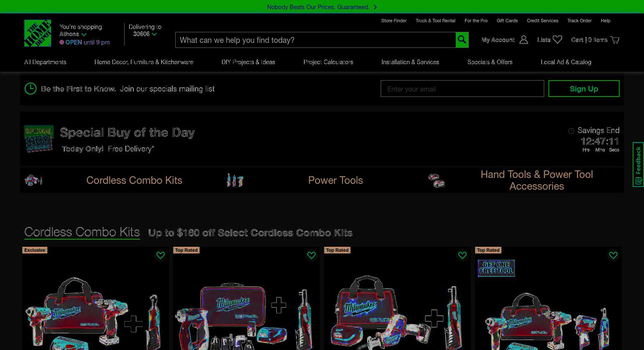Image resolution: width=644 pixels, height=350 pixels.
Task: Open Store Finder link
Action: 394,21
